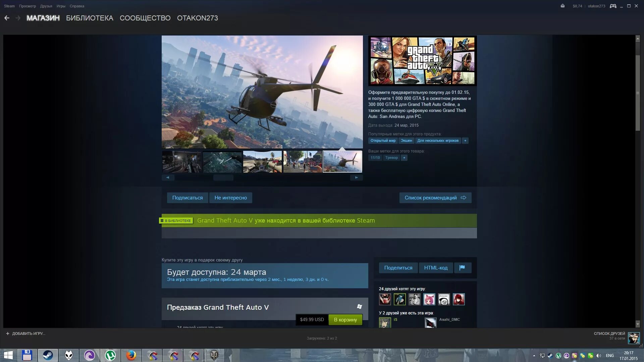
Task: Switch to the БИБЛИОТЕКА tab
Action: pos(89,18)
